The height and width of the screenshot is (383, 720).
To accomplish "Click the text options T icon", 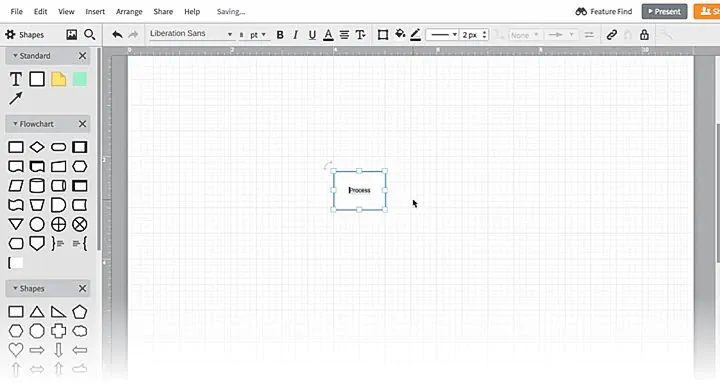I will pos(360,34).
